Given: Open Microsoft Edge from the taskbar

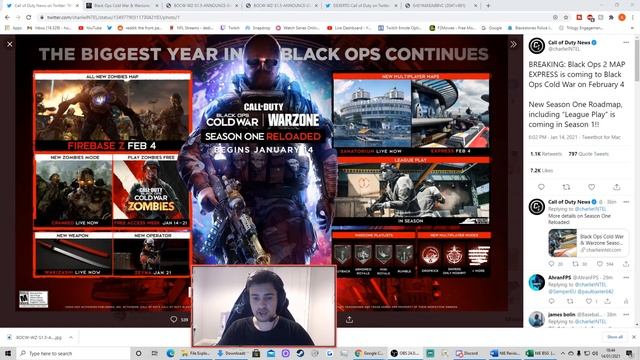Looking at the screenshot, I should tap(170, 353).
